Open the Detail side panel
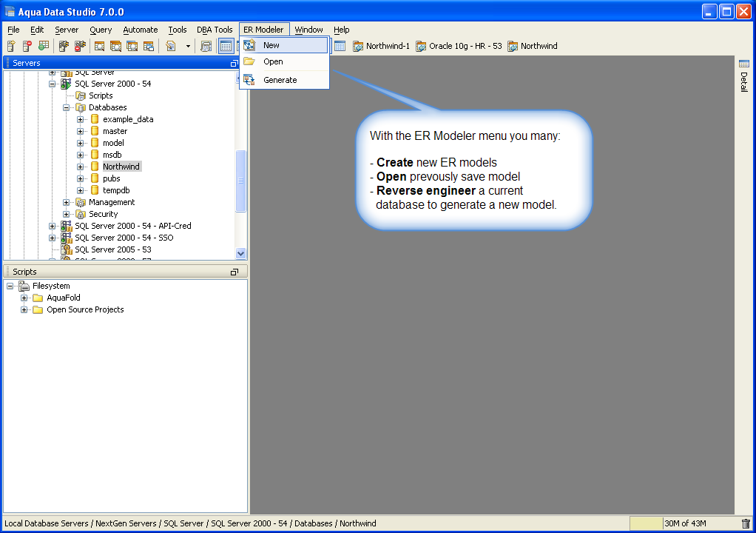756x533 pixels. [744, 76]
